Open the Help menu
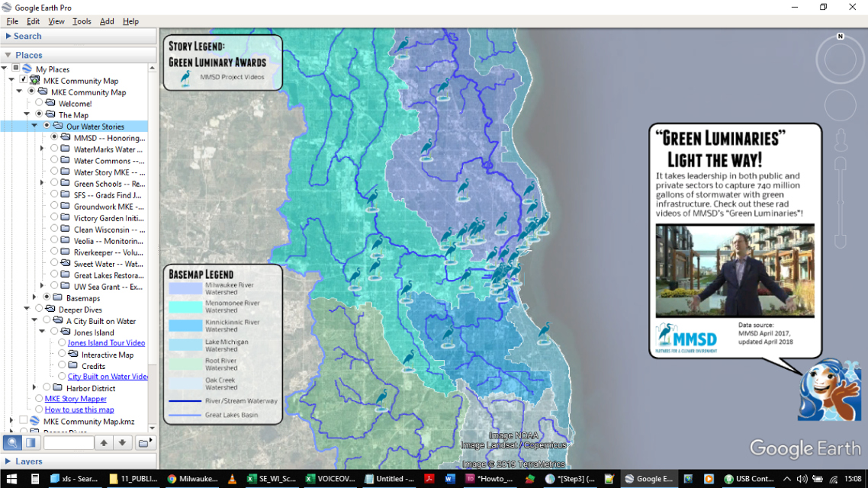The height and width of the screenshot is (488, 868). [x=130, y=21]
